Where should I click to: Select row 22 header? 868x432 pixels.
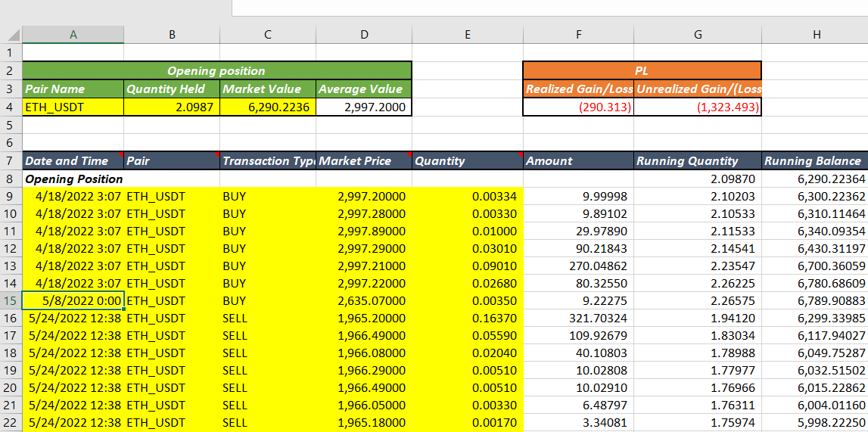coord(11,423)
